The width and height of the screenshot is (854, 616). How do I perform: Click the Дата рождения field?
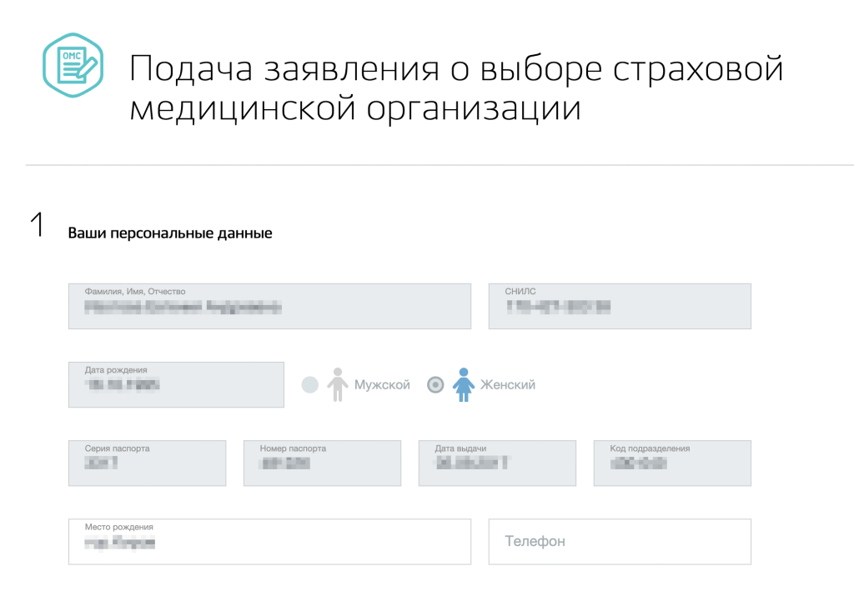pos(176,384)
